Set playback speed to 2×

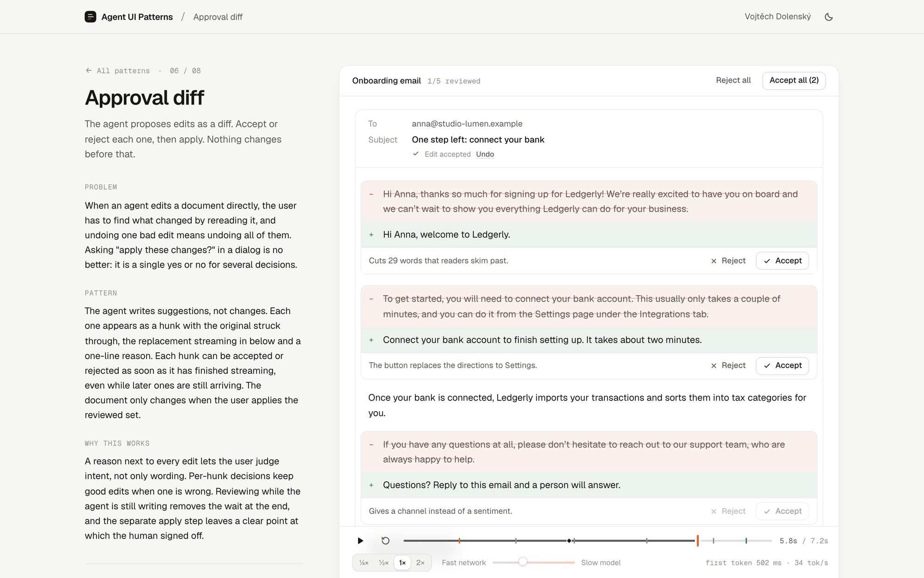pyautogui.click(x=420, y=563)
